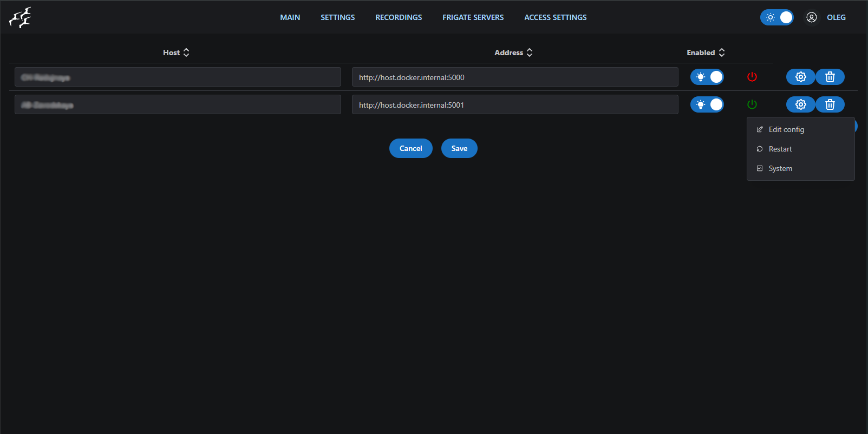Screen dimensions: 868x434
Task: Disable the host.docker.internal:5001 server toggle
Action: pyautogui.click(x=707, y=104)
